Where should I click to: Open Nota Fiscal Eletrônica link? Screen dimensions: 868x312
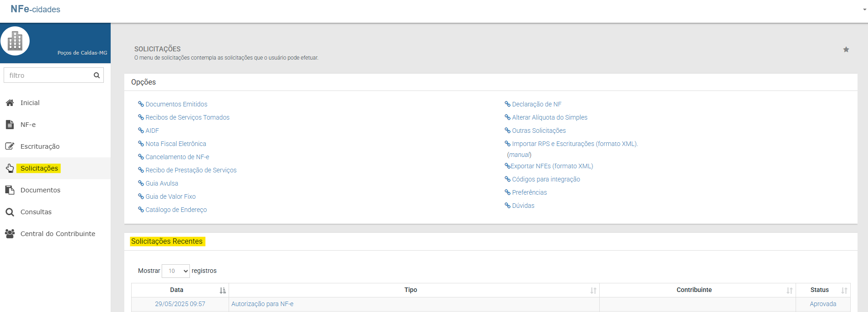click(x=176, y=144)
